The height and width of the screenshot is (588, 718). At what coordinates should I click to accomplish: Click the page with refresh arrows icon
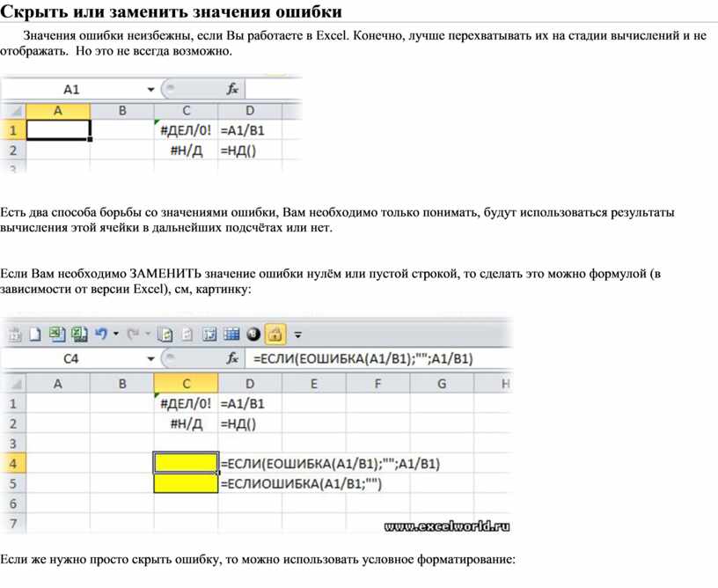[165, 334]
